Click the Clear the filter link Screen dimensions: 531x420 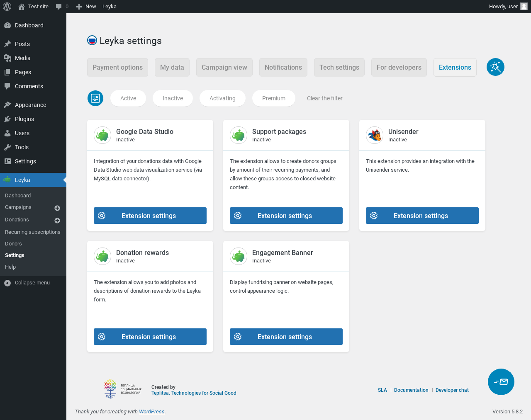click(x=325, y=98)
